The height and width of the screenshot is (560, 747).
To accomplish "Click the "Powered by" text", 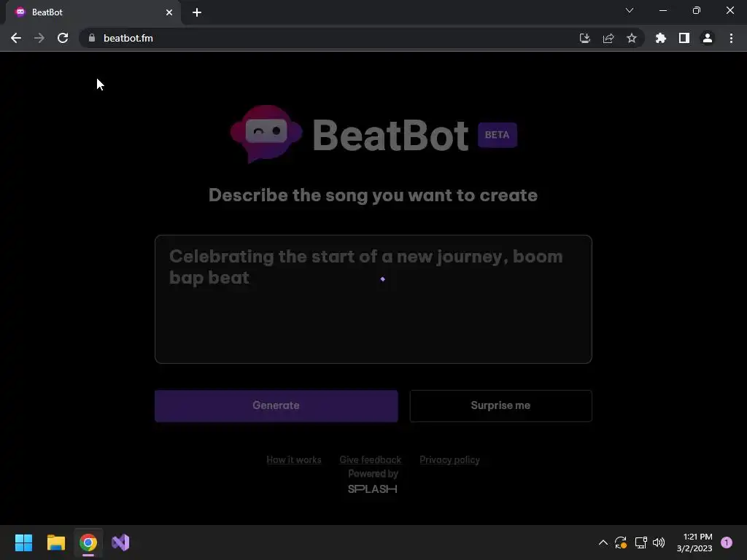I will coord(373,474).
